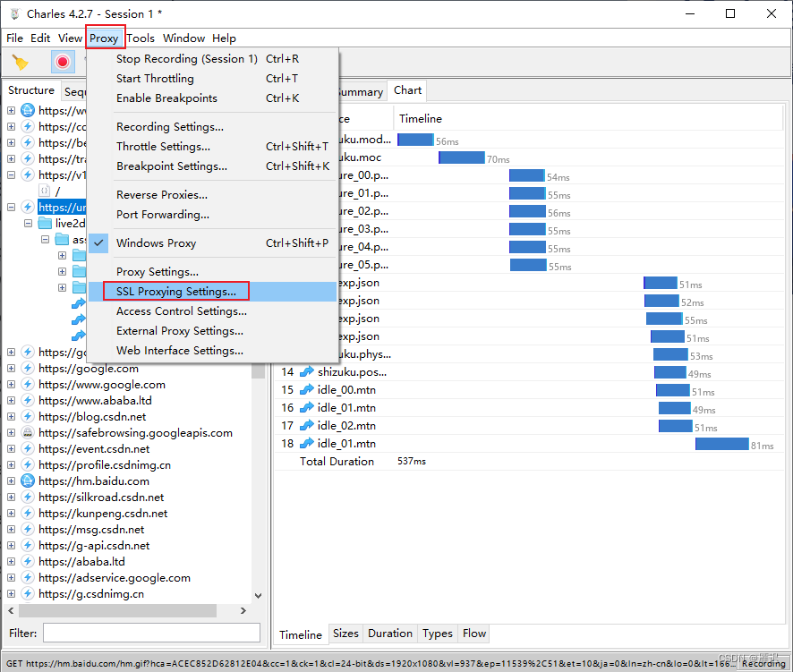This screenshot has width=793, height=672.
Task: Expand the https://www.ababa.ltd tree node
Action: click(11, 401)
